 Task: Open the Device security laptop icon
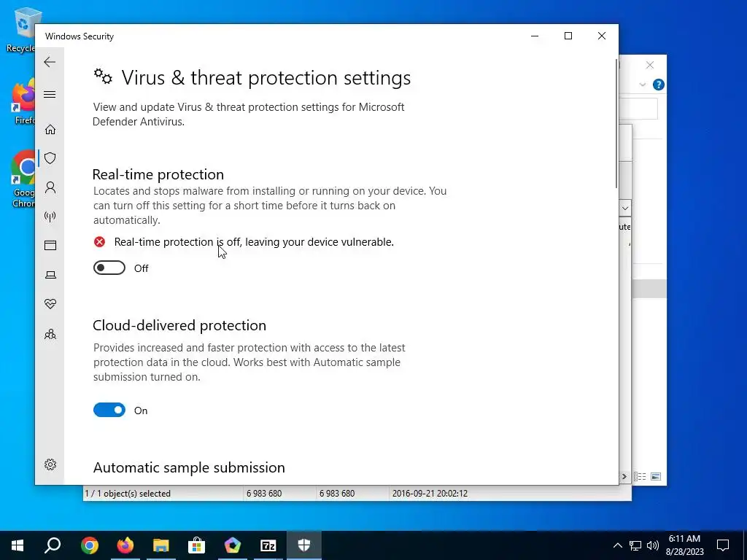(x=50, y=275)
